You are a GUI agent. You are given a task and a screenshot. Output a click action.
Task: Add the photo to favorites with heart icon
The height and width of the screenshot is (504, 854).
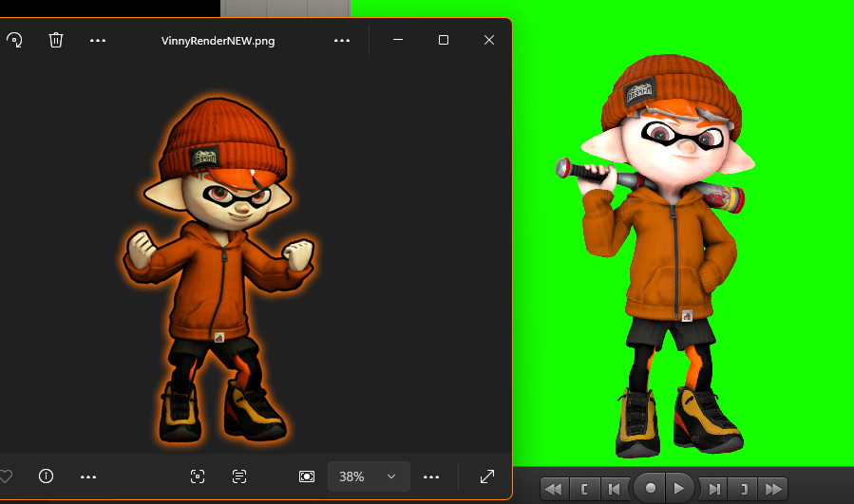[6, 476]
